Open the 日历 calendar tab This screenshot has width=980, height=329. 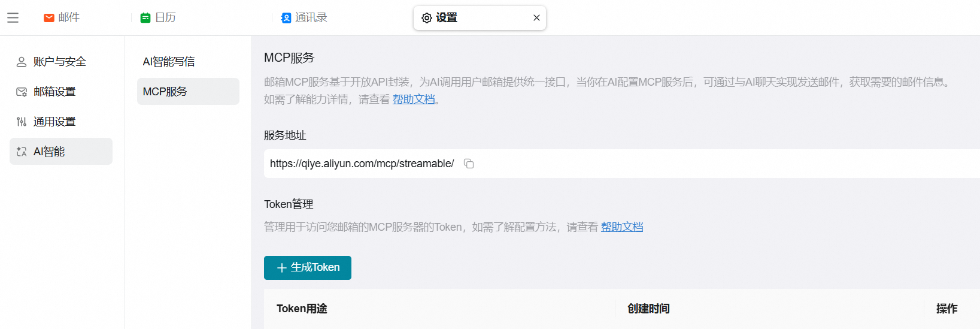point(158,18)
